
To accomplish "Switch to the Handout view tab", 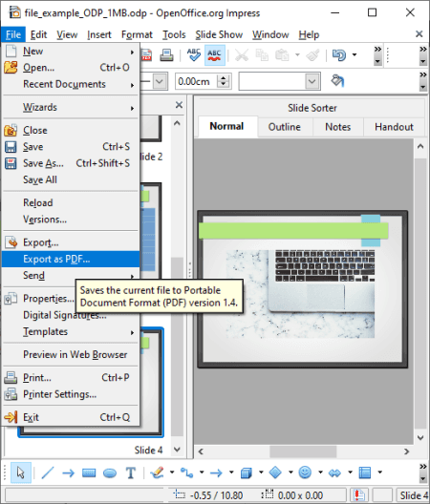I will click(394, 127).
